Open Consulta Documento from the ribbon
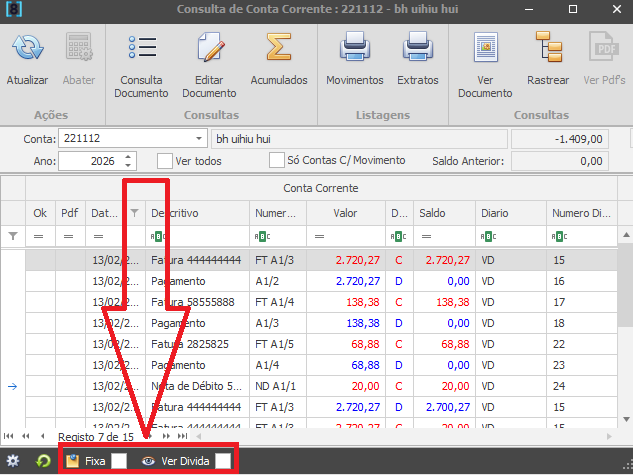 click(141, 48)
